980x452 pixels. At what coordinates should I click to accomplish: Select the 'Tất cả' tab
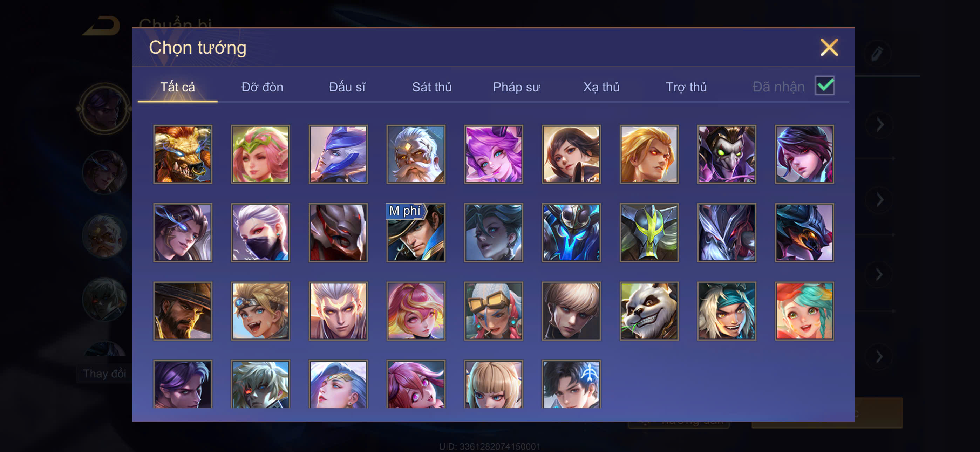pyautogui.click(x=177, y=87)
